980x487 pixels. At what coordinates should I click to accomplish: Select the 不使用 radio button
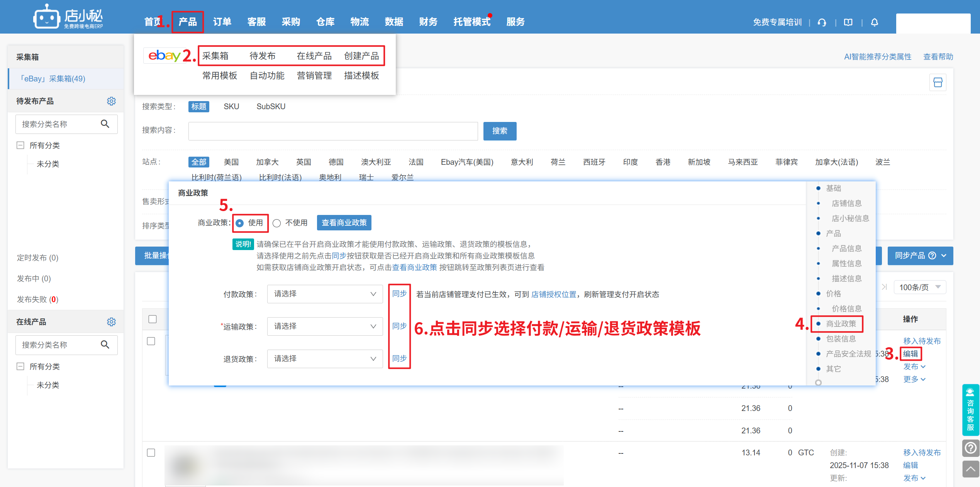277,223
